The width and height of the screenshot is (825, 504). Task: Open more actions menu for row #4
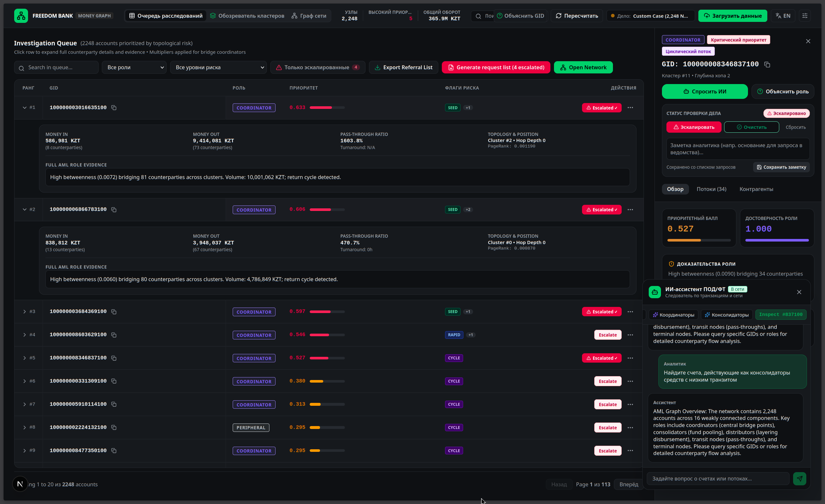630,335
